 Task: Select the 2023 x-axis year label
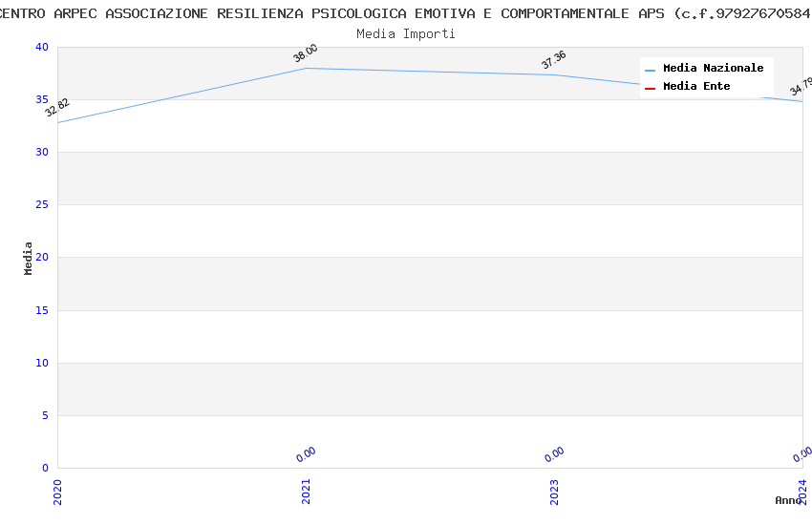click(x=555, y=493)
